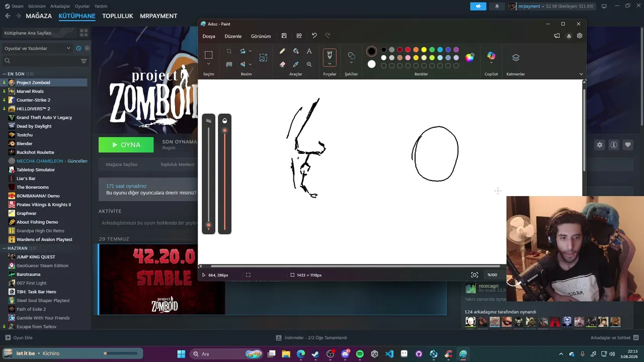Open the Arkadaşlar menu in Steam
644x362 pixels.
60,6
